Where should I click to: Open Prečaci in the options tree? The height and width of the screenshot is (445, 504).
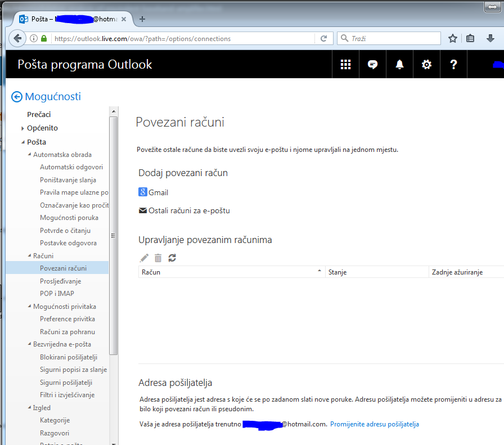click(39, 114)
